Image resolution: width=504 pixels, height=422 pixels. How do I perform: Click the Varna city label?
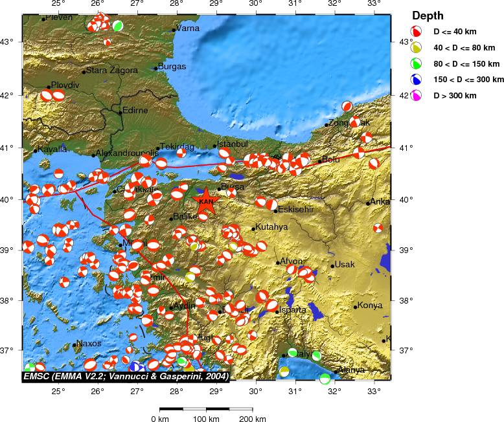(x=188, y=28)
